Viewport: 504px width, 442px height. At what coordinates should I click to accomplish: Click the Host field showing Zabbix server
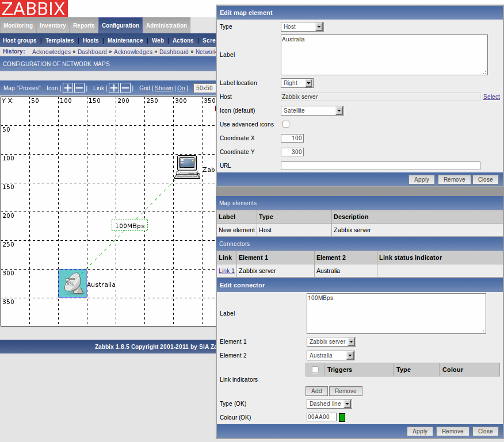point(380,97)
